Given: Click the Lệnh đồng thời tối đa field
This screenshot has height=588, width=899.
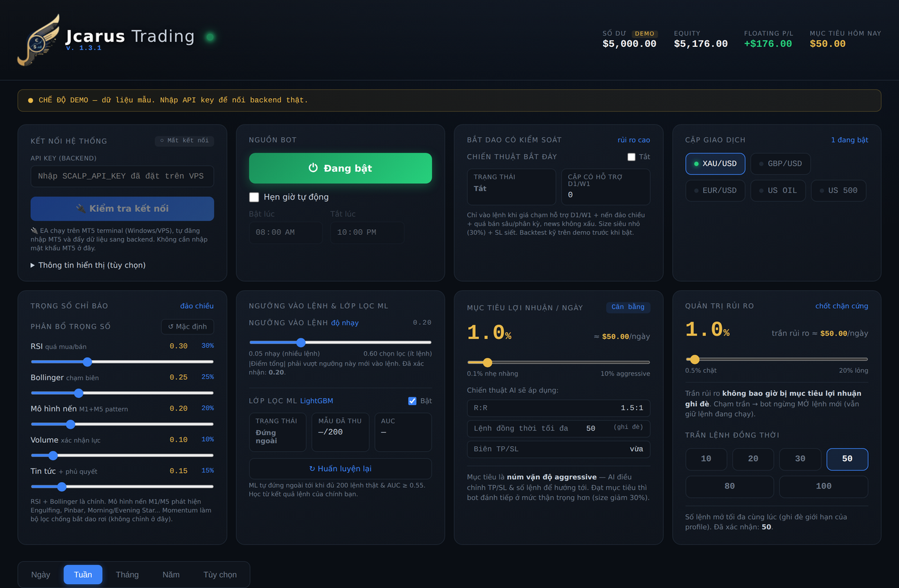Looking at the screenshot, I should [559, 428].
